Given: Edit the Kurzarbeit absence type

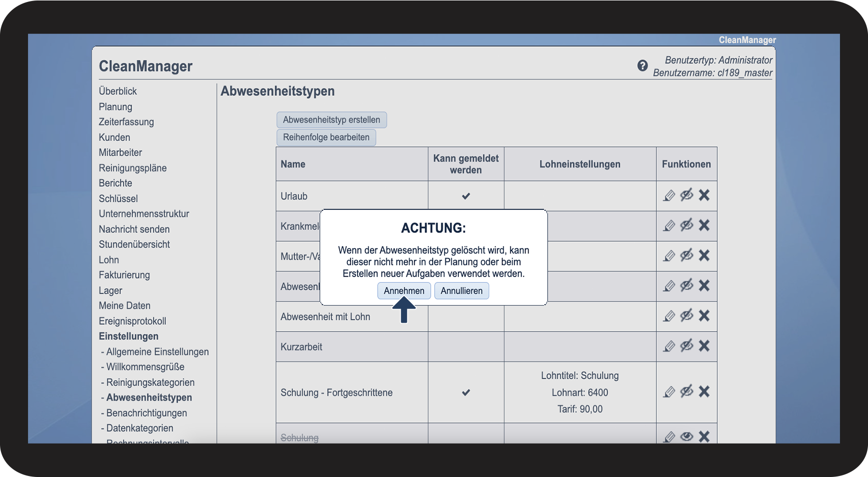Looking at the screenshot, I should click(669, 346).
